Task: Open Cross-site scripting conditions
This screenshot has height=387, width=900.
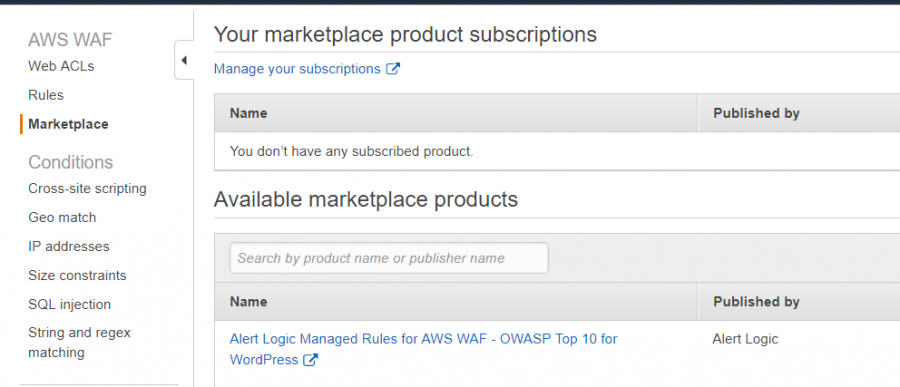Action: click(87, 188)
